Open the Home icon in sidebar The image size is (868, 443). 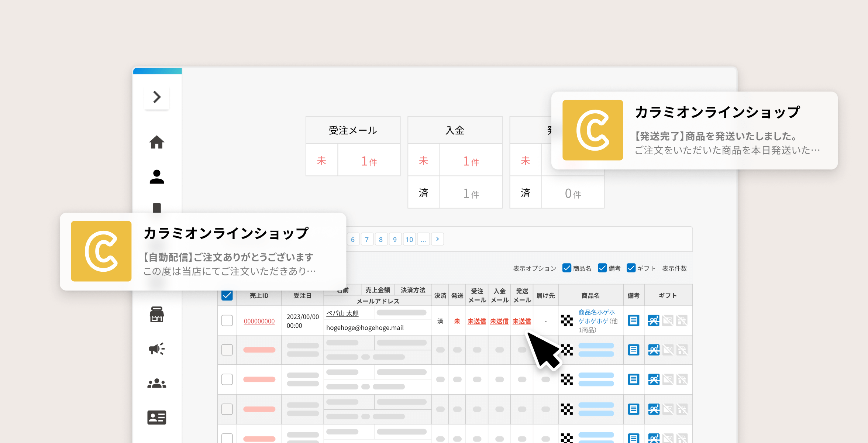[157, 142]
